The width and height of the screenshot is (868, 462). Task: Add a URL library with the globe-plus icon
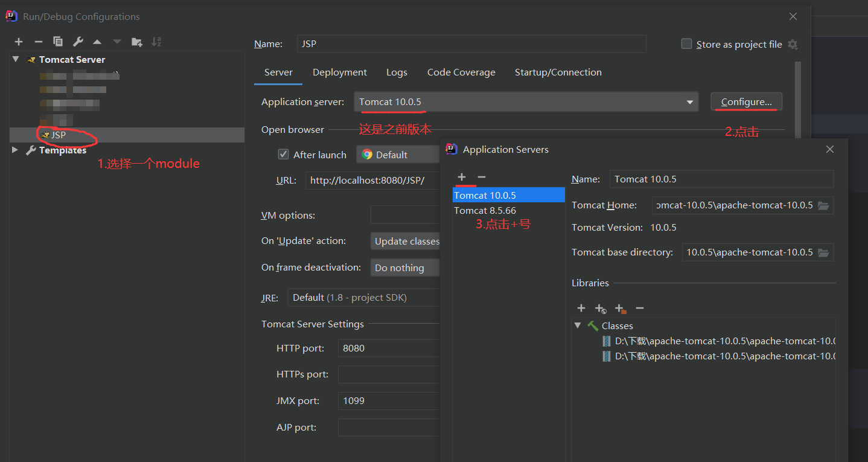[600, 308]
